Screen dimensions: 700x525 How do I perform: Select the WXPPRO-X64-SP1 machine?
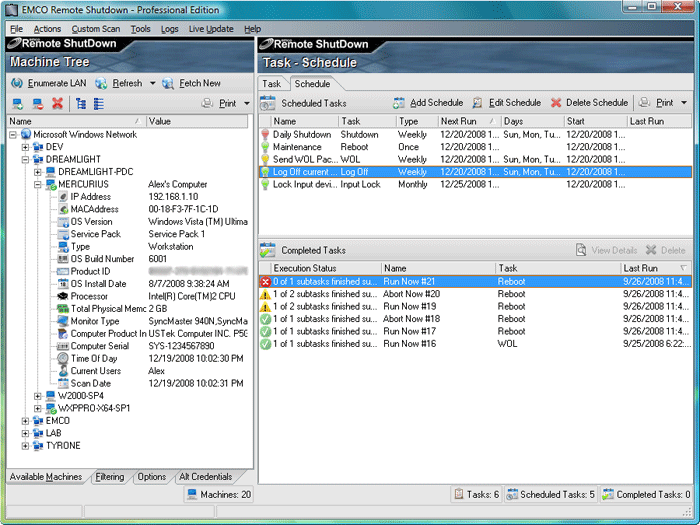94,408
